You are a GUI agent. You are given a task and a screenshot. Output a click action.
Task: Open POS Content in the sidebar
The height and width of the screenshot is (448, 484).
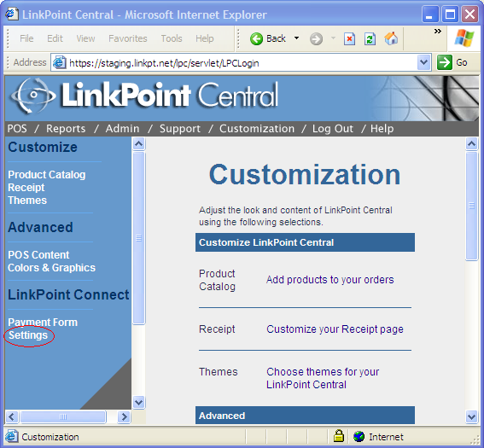[x=38, y=255]
